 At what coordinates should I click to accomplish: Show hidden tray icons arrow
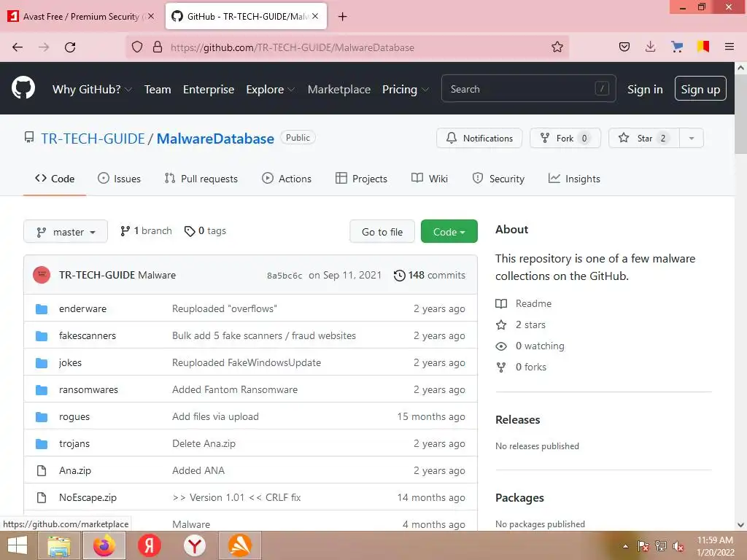pyautogui.click(x=625, y=546)
